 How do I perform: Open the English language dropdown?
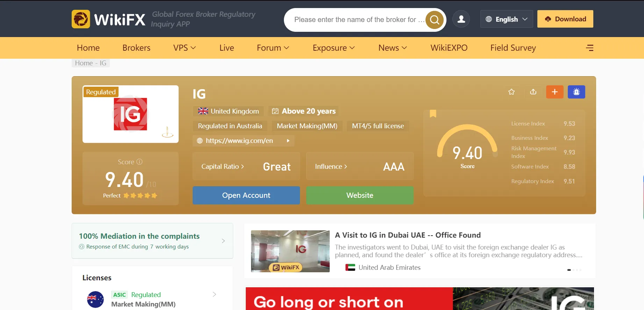507,19
